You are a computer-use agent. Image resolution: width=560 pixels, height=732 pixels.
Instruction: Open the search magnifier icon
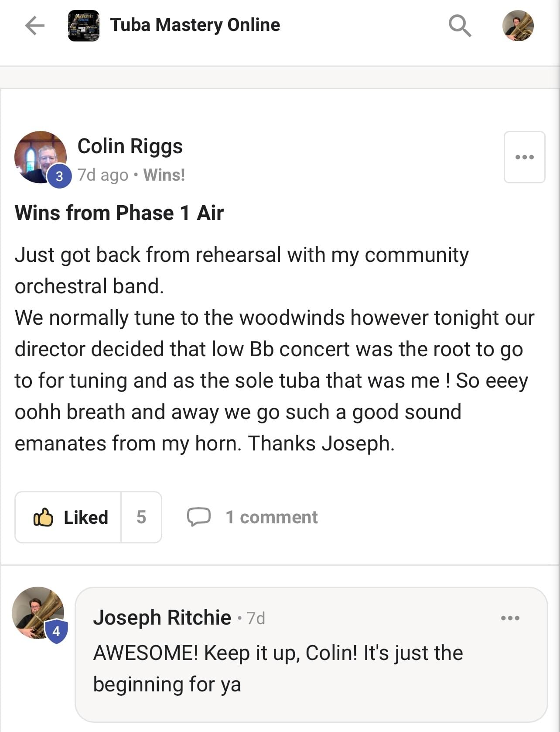(x=460, y=26)
